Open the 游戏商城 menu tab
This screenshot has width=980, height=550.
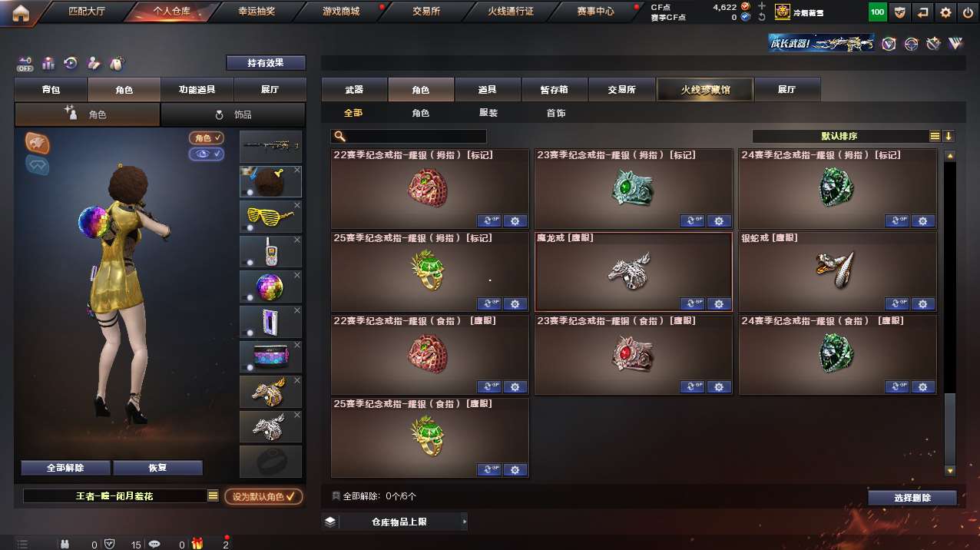[x=340, y=12]
